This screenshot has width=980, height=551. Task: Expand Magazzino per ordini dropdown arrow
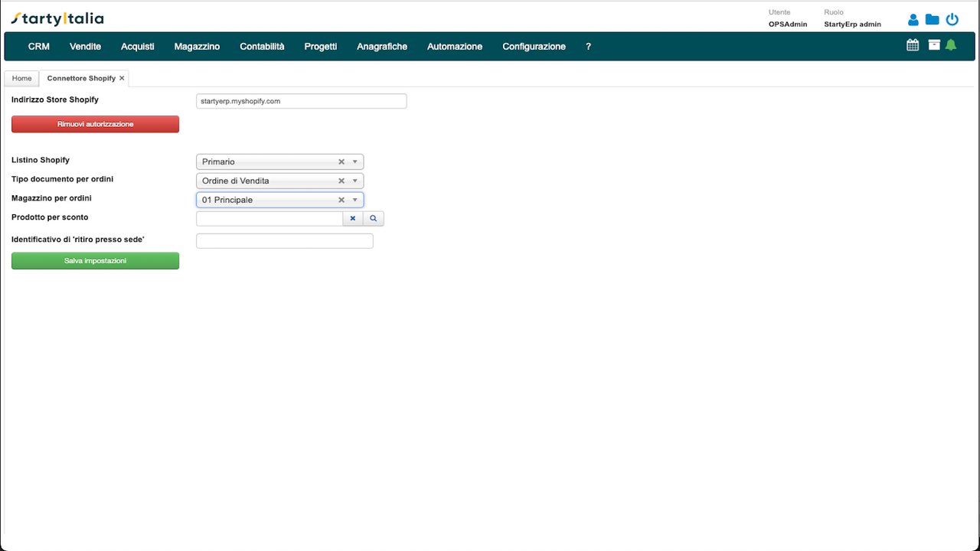pyautogui.click(x=355, y=200)
